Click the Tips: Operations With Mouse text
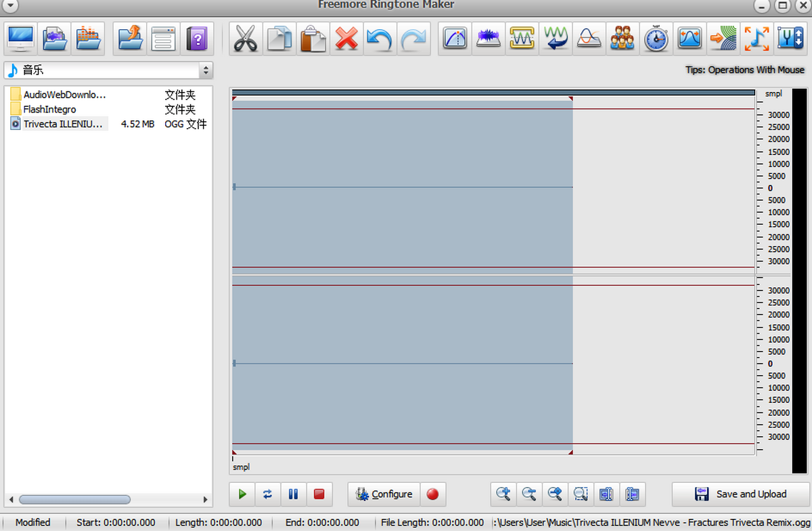Viewport: 812px width, 531px height. click(745, 70)
